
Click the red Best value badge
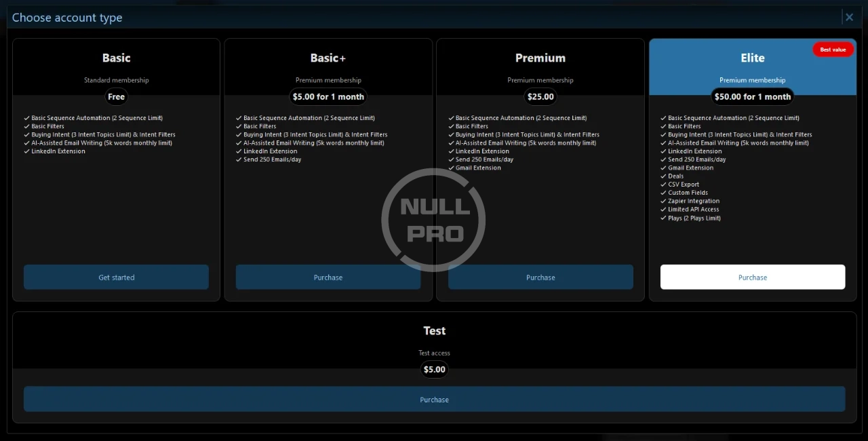[x=833, y=50]
